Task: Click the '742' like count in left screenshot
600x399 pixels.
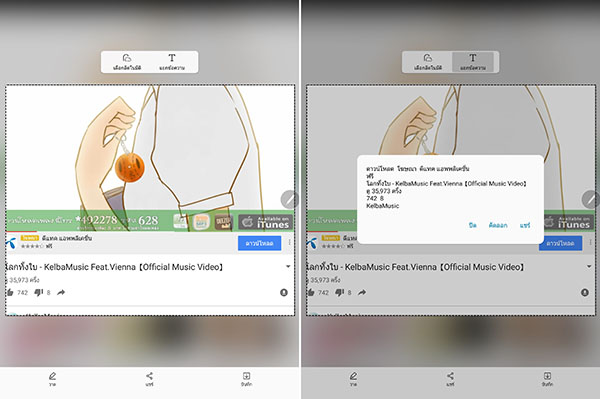Action: click(23, 293)
